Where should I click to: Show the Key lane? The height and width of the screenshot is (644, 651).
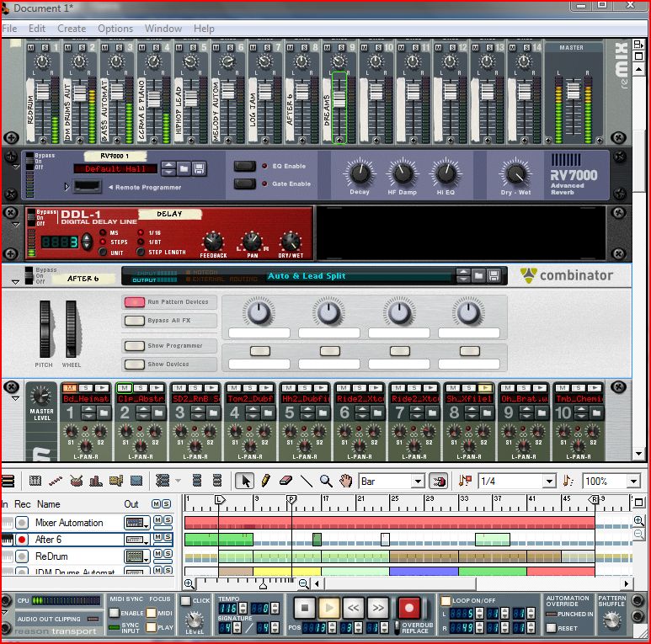tap(35, 481)
